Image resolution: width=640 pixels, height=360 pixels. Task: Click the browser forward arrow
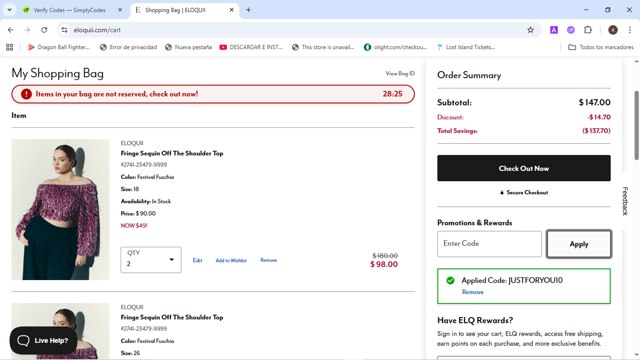27,30
